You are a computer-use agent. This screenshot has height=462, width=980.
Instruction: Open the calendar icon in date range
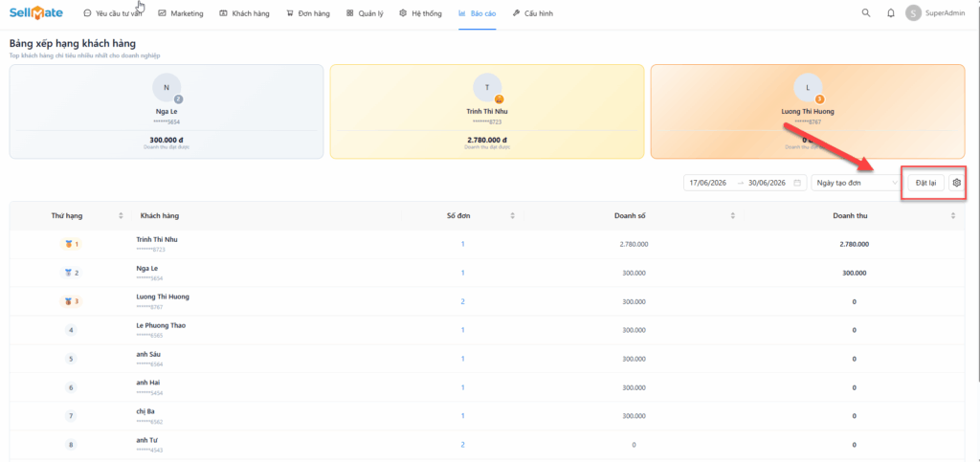pyautogui.click(x=797, y=183)
